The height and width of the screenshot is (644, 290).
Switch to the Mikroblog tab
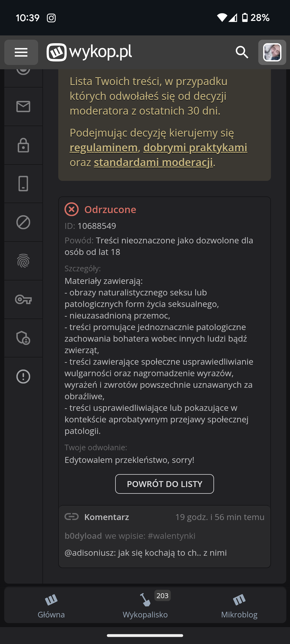[x=239, y=606]
